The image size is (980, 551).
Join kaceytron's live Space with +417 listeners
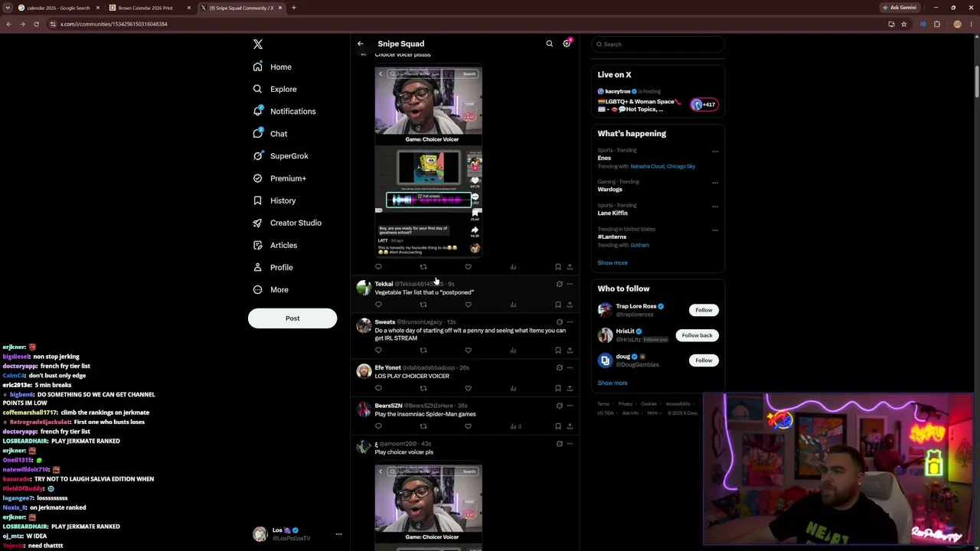tap(704, 105)
